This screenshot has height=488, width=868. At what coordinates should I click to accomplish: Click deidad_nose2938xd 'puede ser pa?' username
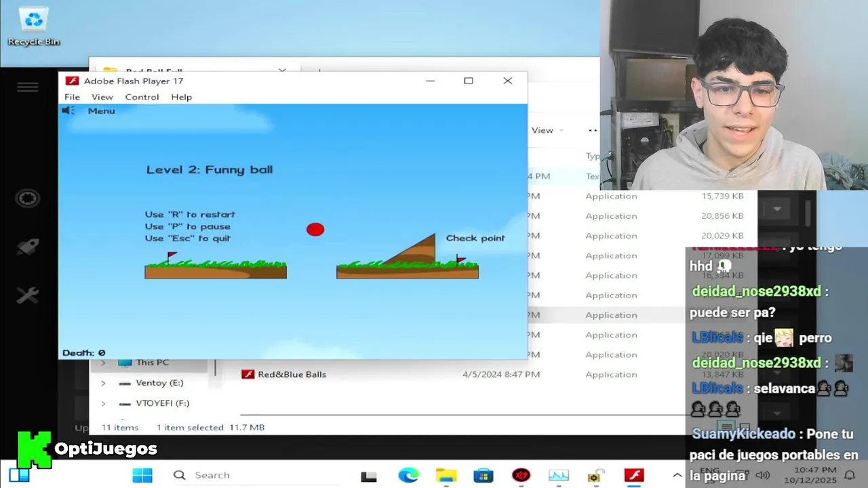[756, 291]
